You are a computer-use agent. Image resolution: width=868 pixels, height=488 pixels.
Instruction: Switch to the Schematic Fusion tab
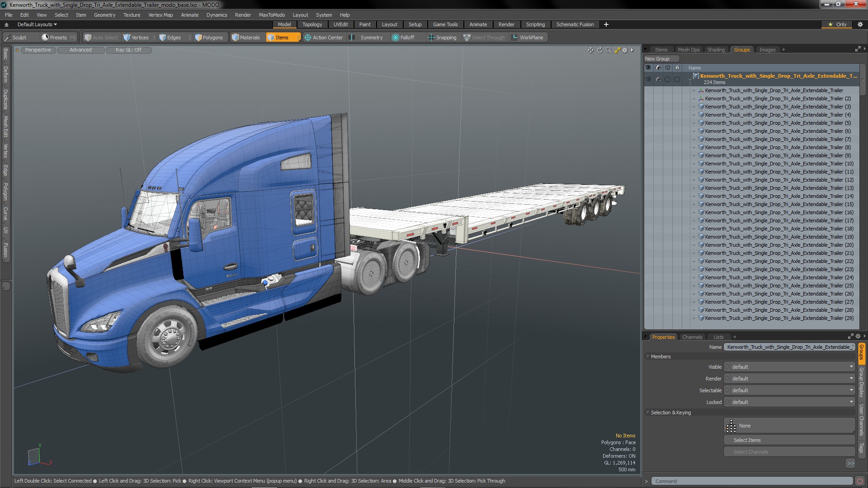coord(575,24)
